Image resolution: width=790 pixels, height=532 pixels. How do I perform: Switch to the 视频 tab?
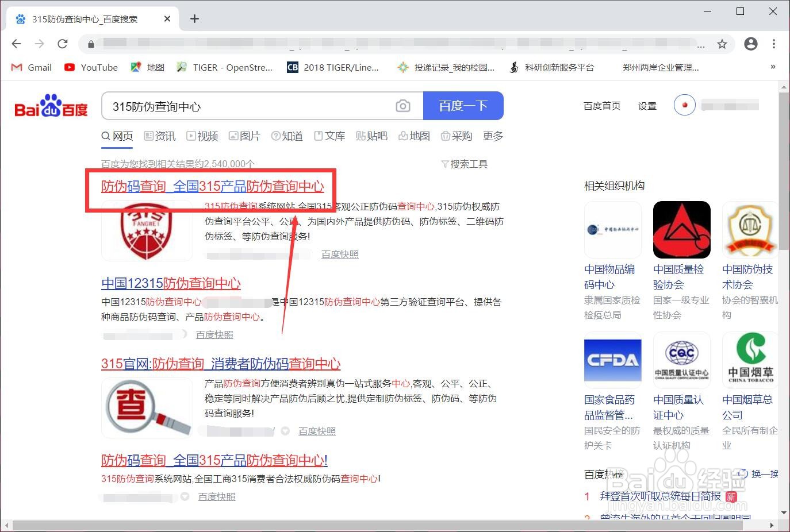(x=202, y=136)
